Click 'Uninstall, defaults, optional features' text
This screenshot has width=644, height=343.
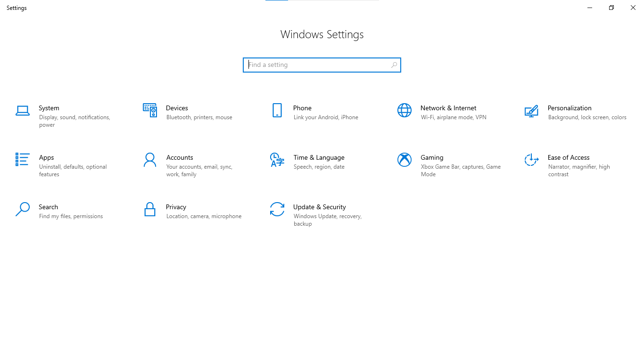coord(73,171)
